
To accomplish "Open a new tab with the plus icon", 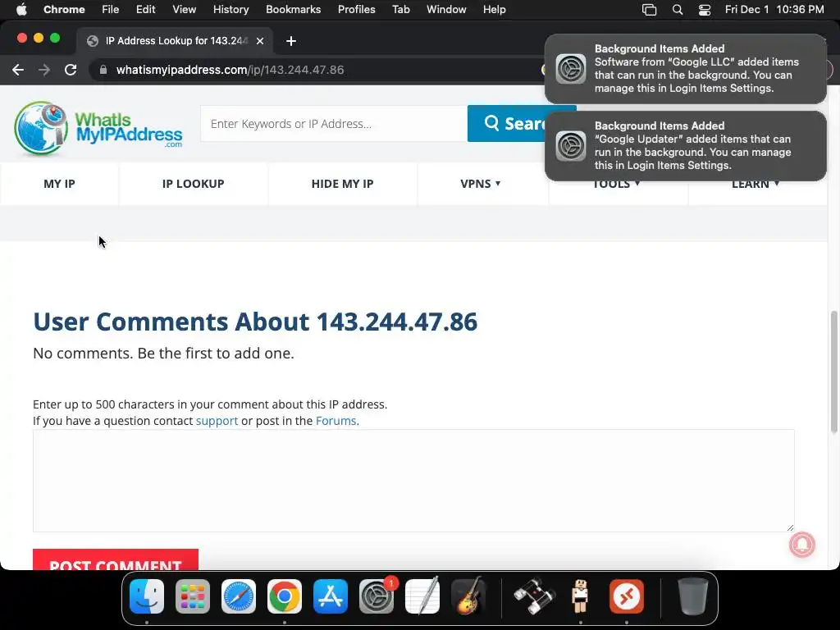I will [291, 41].
